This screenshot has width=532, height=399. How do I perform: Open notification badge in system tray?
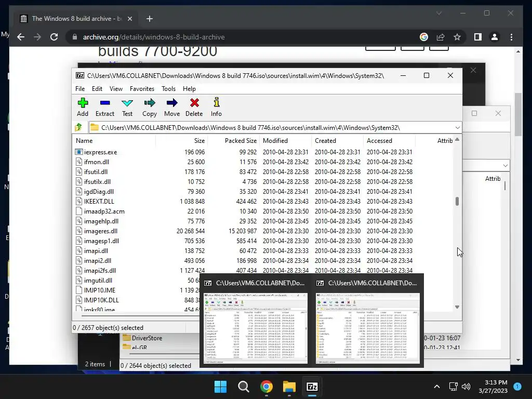[517, 387]
